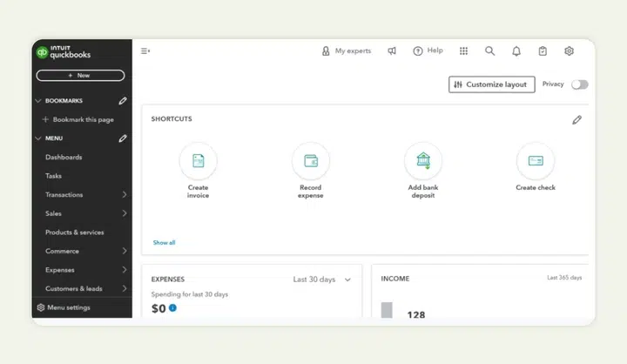Expand Transactions submenu arrow
This screenshot has height=364, width=627.
coord(125,195)
